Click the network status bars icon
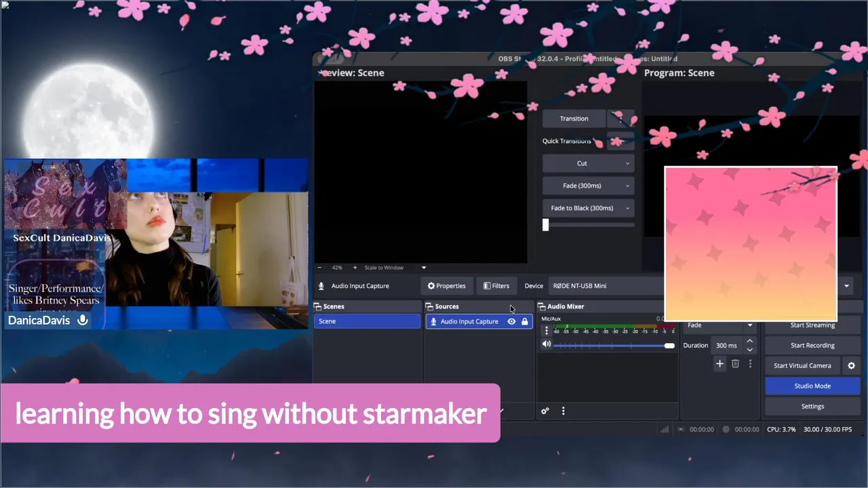The width and height of the screenshot is (868, 488). [665, 429]
